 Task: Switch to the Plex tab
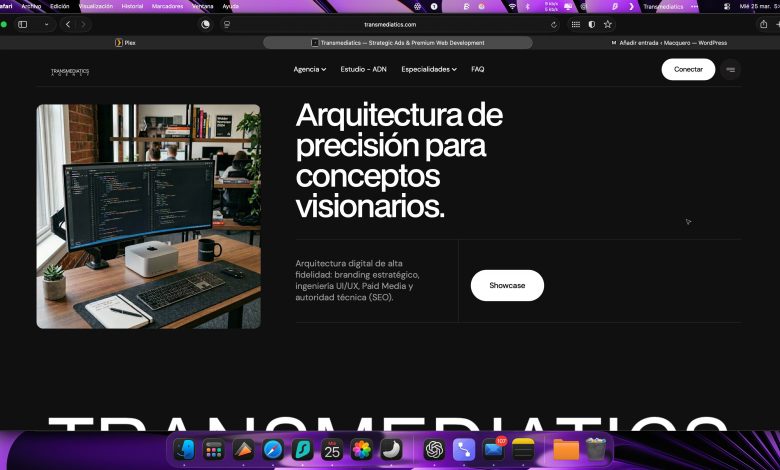(x=130, y=43)
